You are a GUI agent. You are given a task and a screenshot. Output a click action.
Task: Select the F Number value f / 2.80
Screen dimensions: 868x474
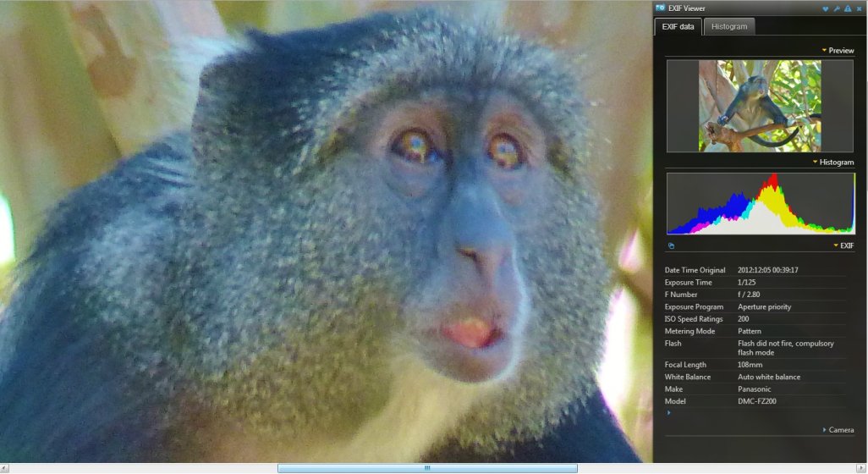(749, 295)
